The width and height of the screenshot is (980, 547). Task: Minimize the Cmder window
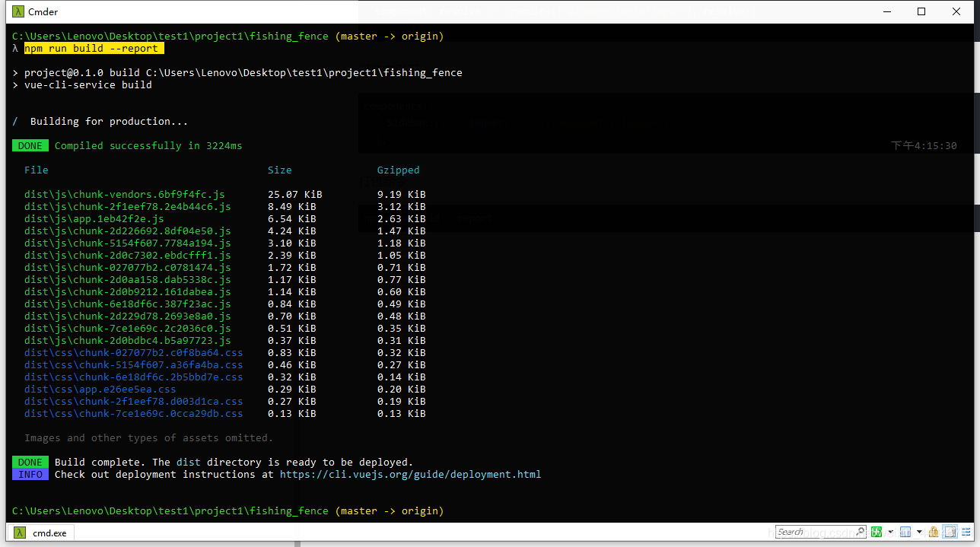tap(886, 11)
